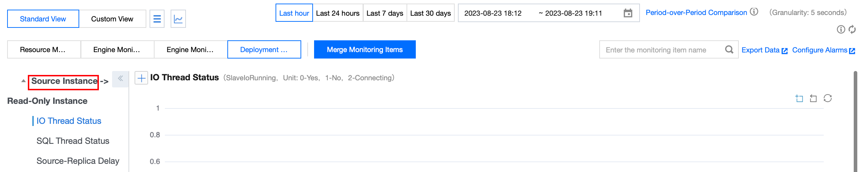Click the blue area-zoom icon above the chart
This screenshot has width=868, height=172.
(x=799, y=98)
